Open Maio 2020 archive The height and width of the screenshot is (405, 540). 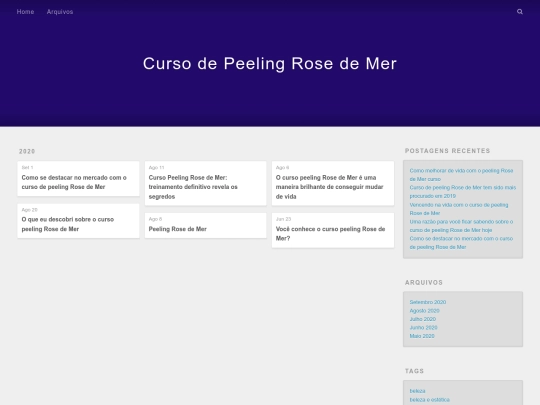[422, 336]
